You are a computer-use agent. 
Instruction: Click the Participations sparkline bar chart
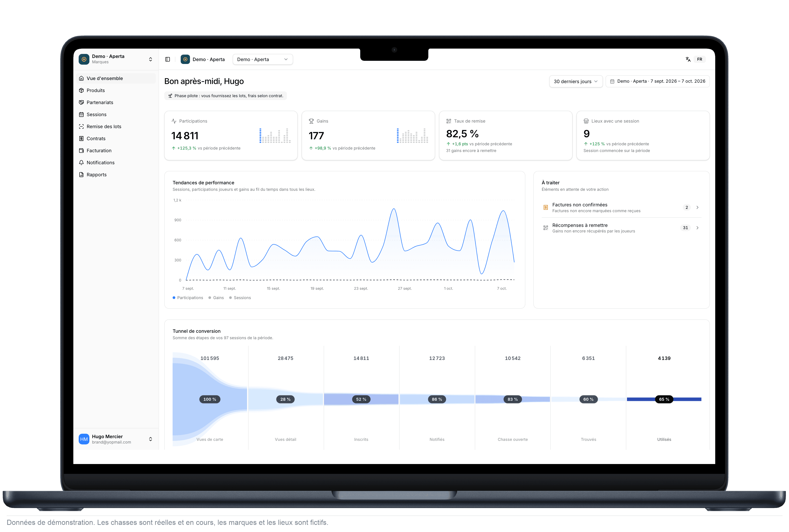(275, 135)
